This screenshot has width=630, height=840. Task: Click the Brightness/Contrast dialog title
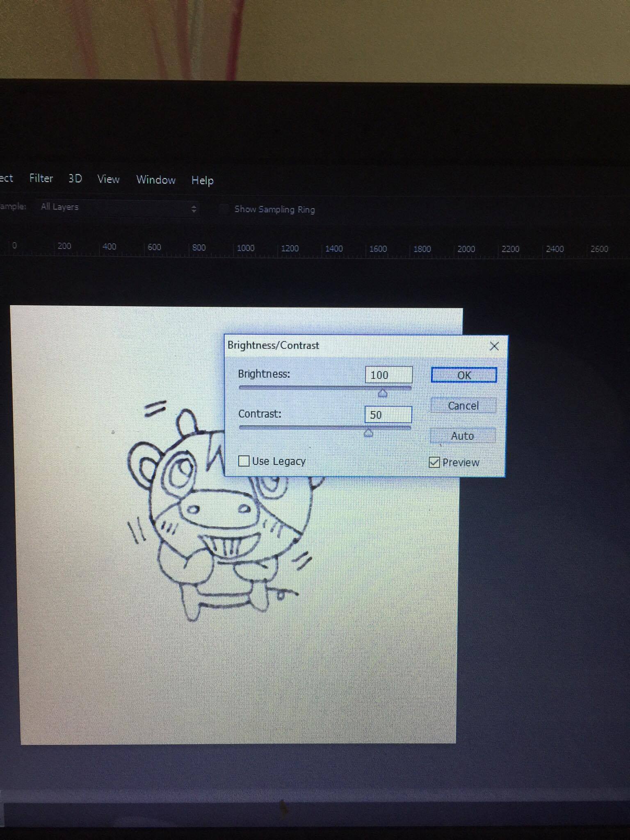[273, 345]
